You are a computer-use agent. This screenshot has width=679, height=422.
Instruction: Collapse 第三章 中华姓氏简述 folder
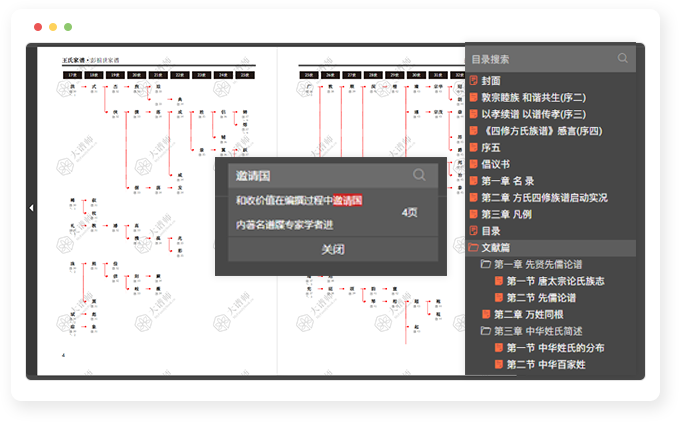486,331
